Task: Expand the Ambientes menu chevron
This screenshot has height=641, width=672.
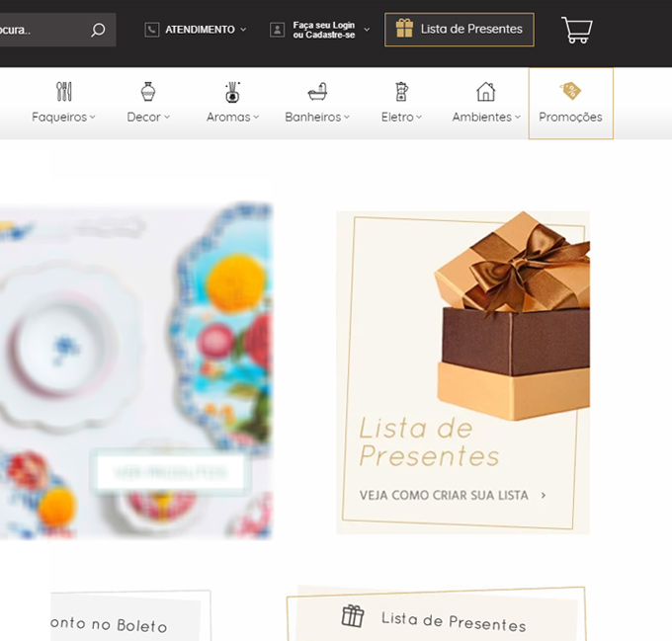Action: pos(518,117)
